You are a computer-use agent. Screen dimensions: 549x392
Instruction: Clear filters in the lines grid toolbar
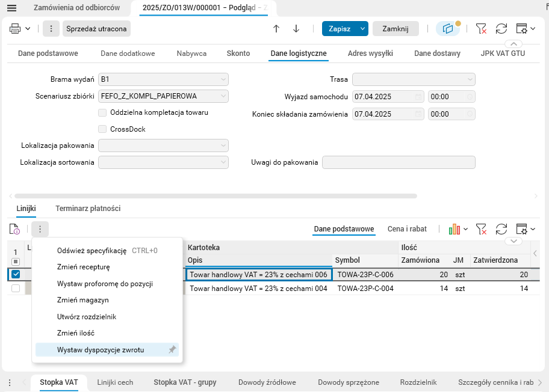481,229
